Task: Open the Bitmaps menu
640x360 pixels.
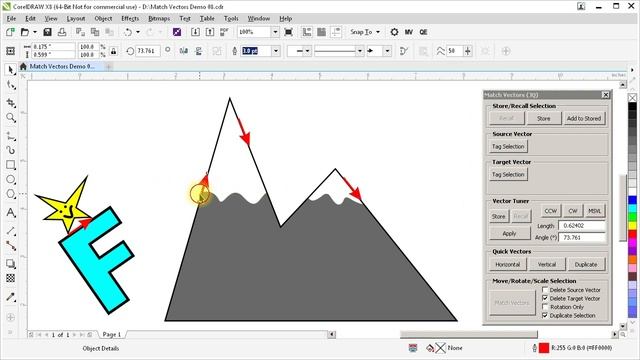Action: coord(159,18)
